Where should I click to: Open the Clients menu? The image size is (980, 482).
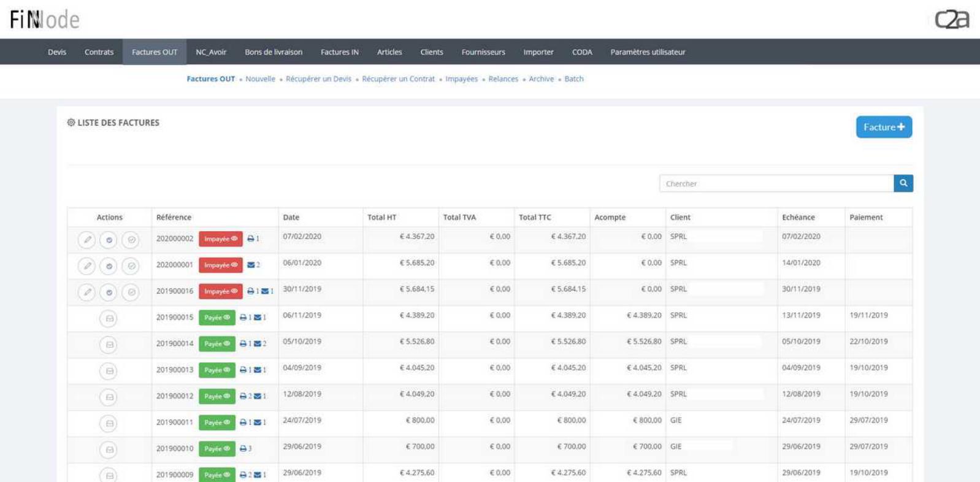coord(432,52)
